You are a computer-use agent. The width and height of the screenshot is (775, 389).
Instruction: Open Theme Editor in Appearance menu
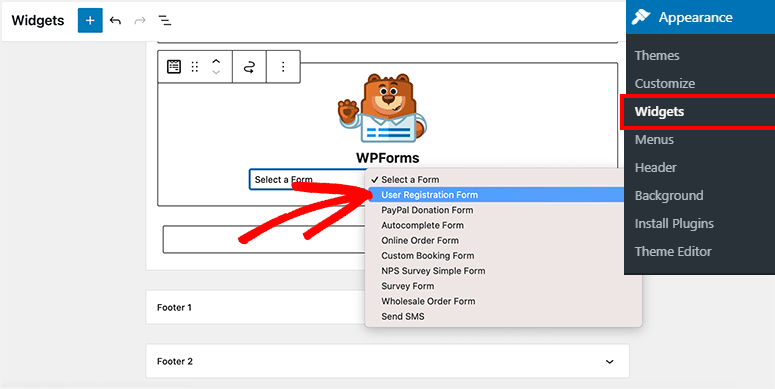673,252
